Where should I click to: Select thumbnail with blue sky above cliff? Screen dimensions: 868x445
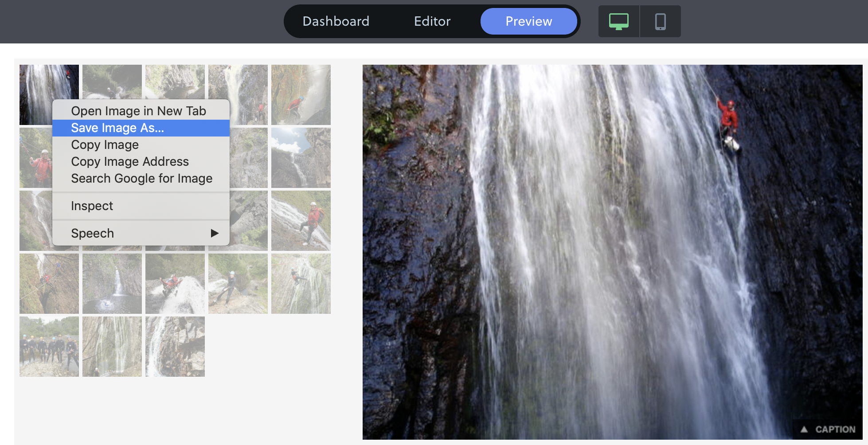click(x=301, y=158)
